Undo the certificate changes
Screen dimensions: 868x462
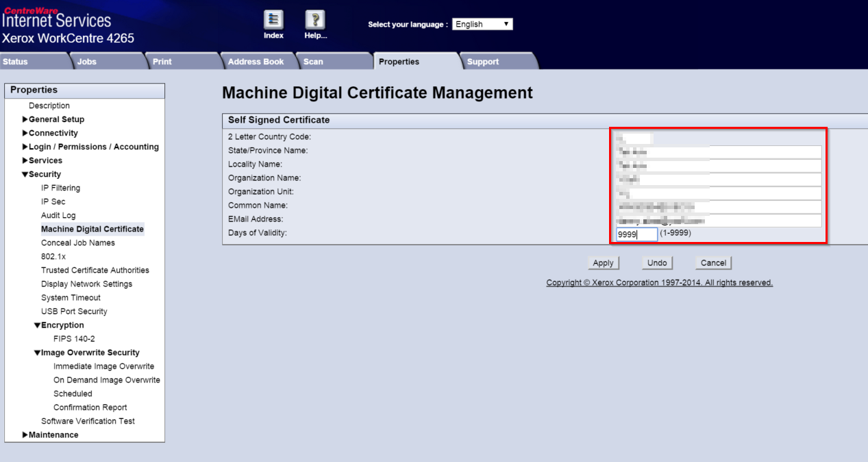point(656,263)
